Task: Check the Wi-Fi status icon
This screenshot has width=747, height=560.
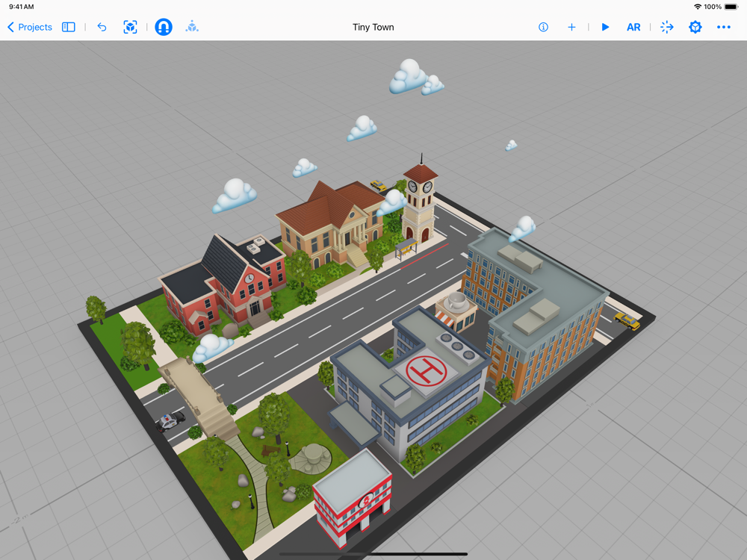Action: tap(698, 7)
